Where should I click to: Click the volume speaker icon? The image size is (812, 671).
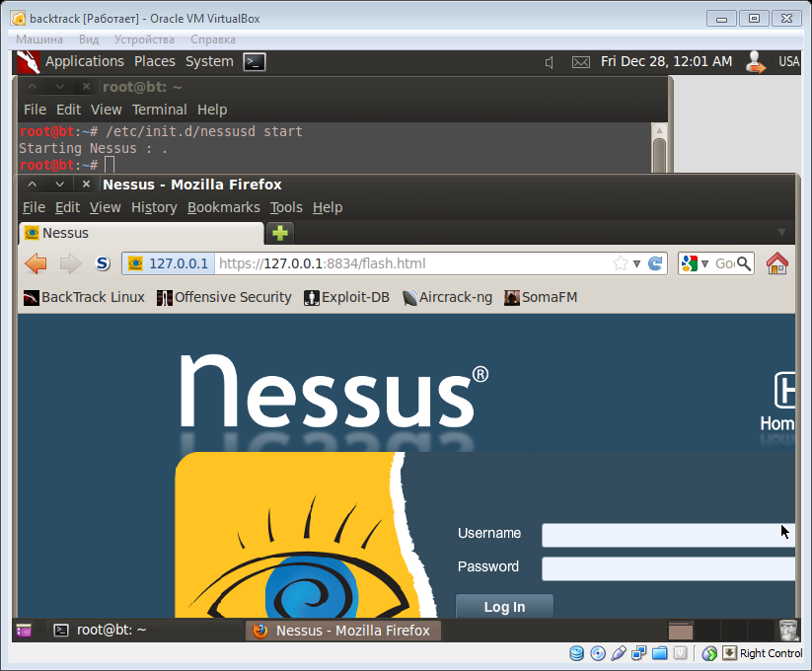(x=550, y=62)
